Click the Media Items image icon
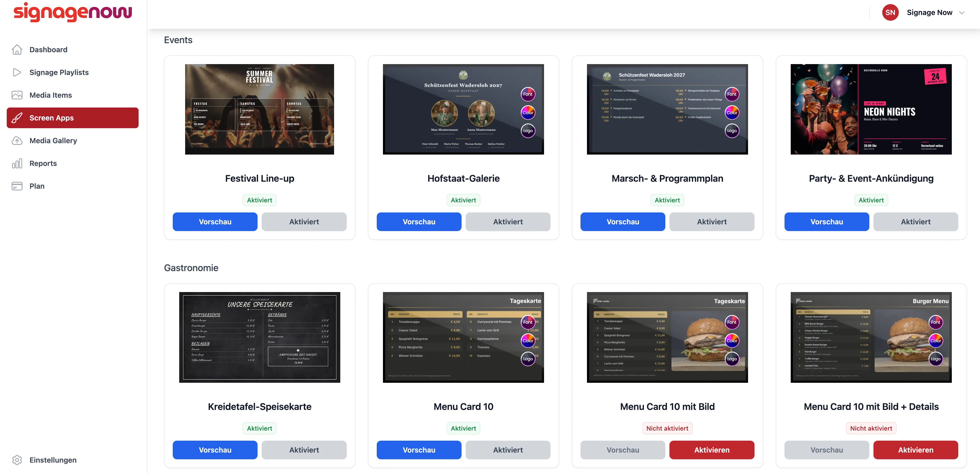This screenshot has height=474, width=980. (17, 95)
